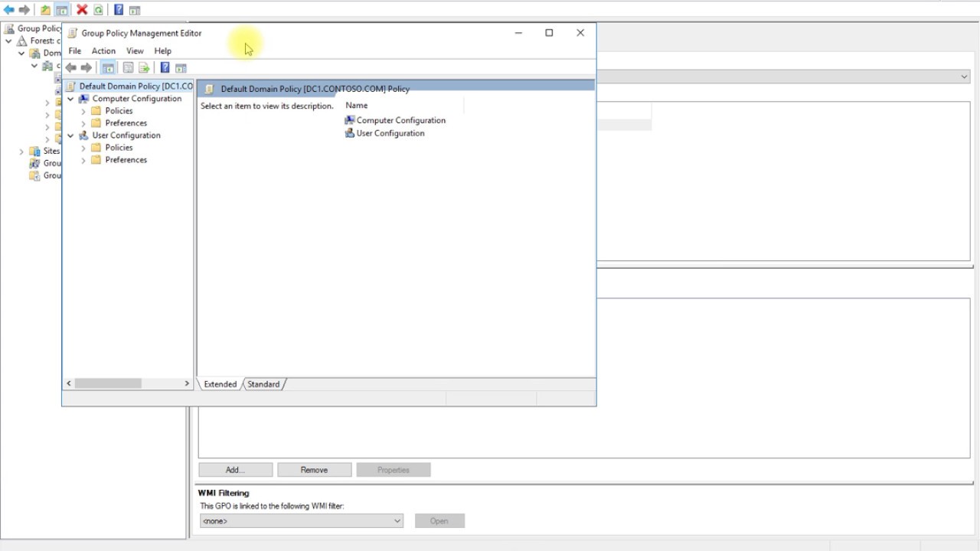Collapse the Domains node in the background tree

click(21, 53)
